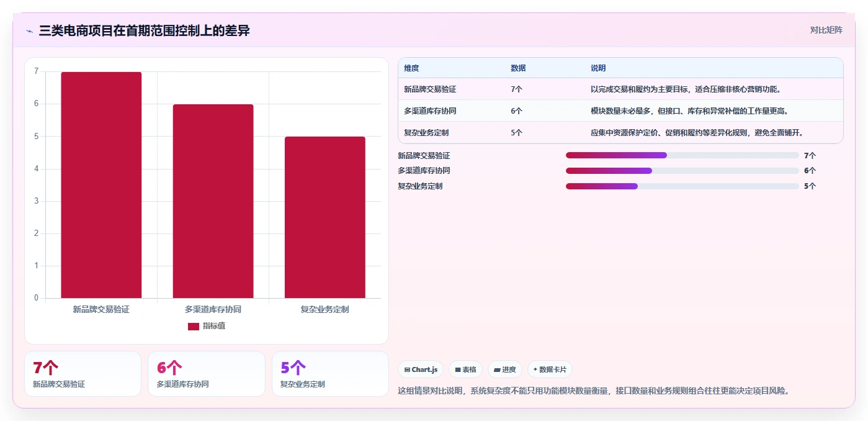Toggle the 指标值 legend swatch

194,327
